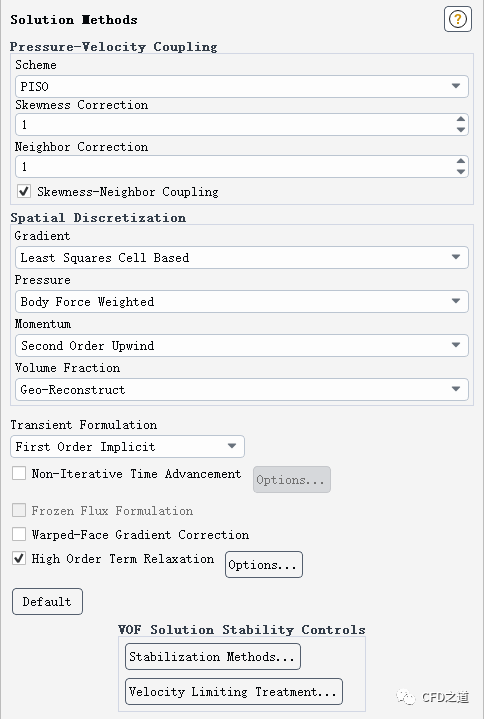Open the Solution Methods help icon

(457, 19)
